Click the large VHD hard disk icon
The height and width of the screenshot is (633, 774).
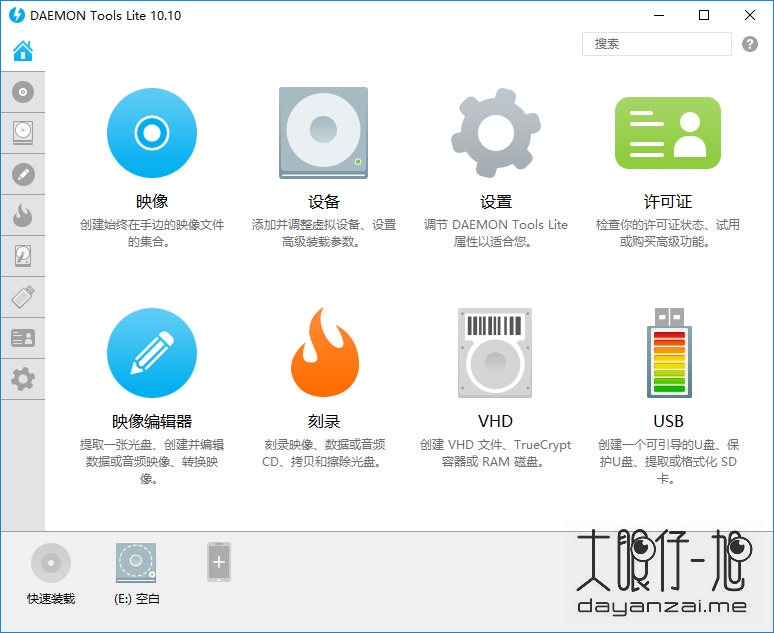495,353
